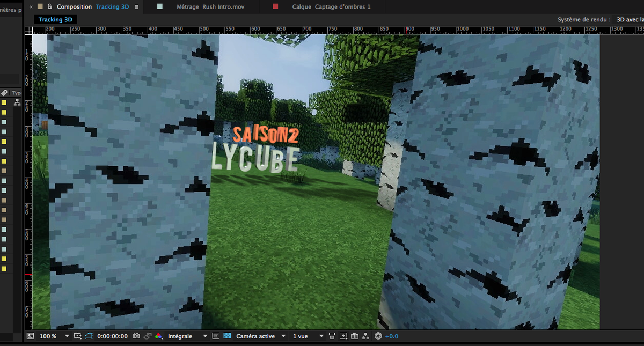Image resolution: width=644 pixels, height=346 pixels.
Task: Click the +0.0 exposure value
Action: [x=392, y=336]
